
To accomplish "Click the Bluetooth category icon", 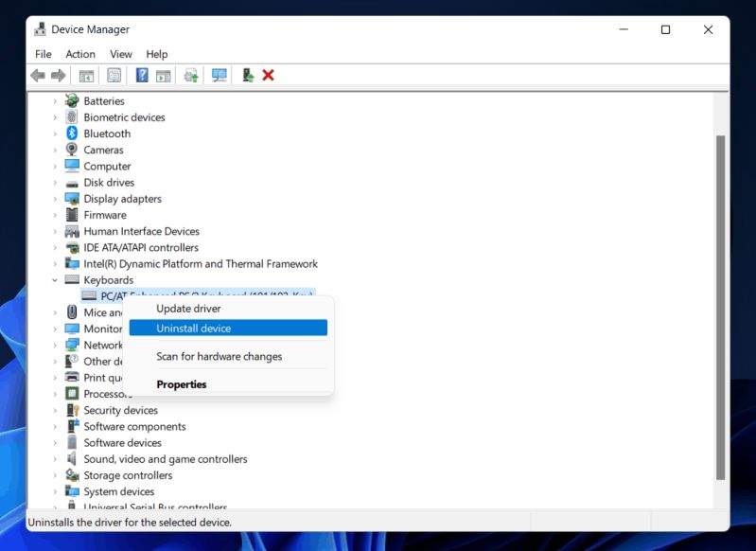I will pos(72,133).
